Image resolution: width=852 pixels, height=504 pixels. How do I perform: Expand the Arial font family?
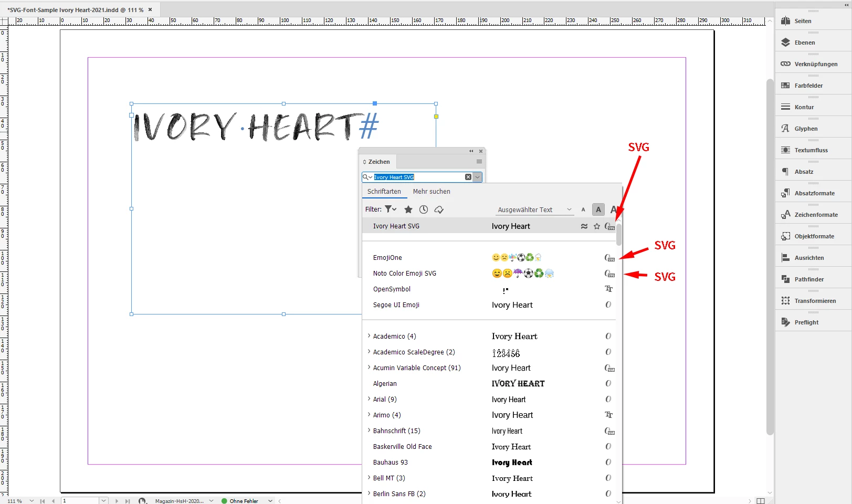[x=369, y=399]
